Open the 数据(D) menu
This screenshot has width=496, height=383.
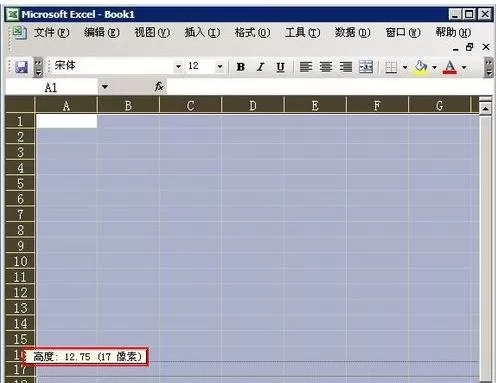[353, 33]
